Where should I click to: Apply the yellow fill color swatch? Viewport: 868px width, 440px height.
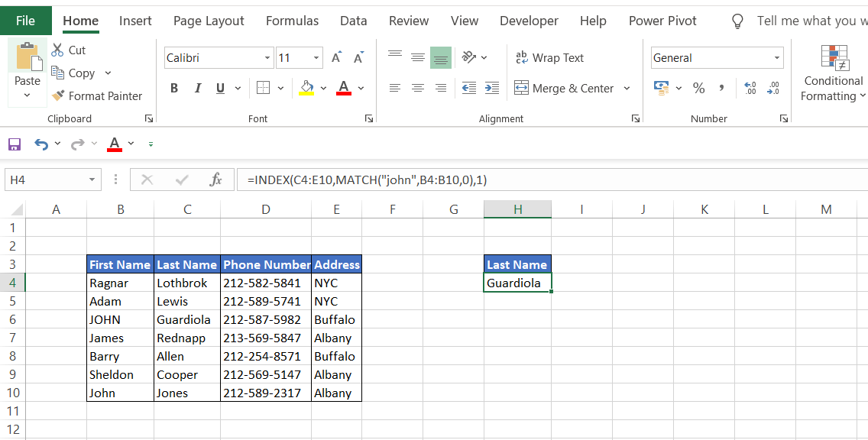306,89
